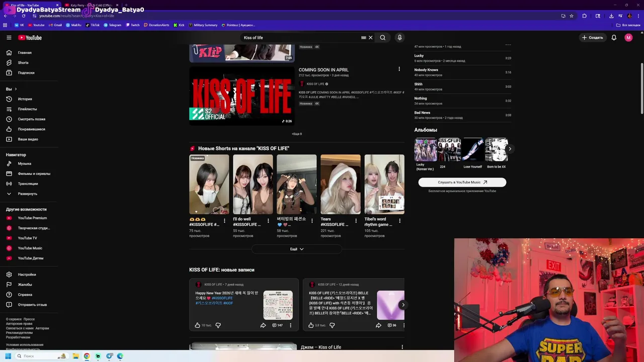Image resolution: width=644 pixels, height=362 pixels.
Task: Show next posts with right arrow
Action: tap(403, 305)
